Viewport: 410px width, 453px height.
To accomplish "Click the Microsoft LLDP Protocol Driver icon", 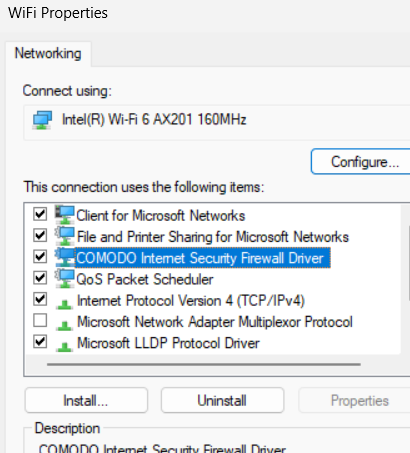I will (x=64, y=346).
